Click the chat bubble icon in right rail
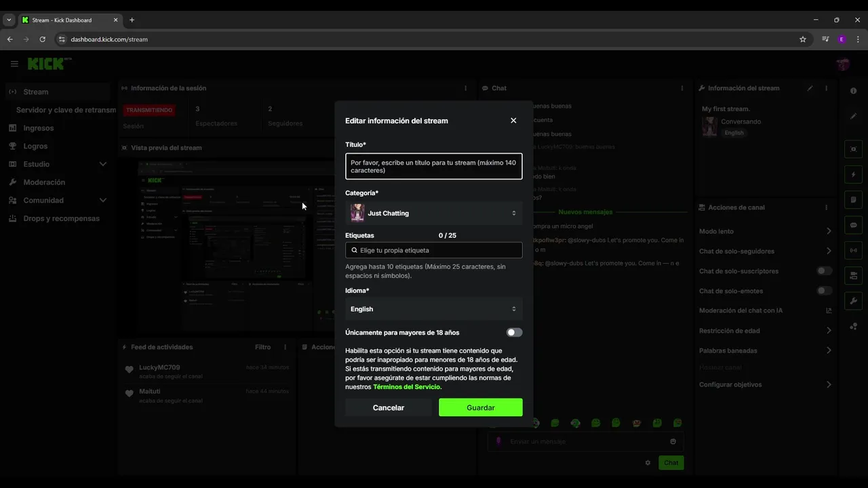This screenshot has width=868, height=488. 854,225
